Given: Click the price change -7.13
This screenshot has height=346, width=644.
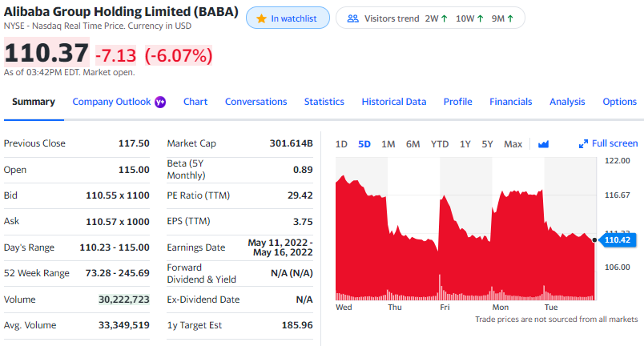Looking at the screenshot, I should 116,55.
